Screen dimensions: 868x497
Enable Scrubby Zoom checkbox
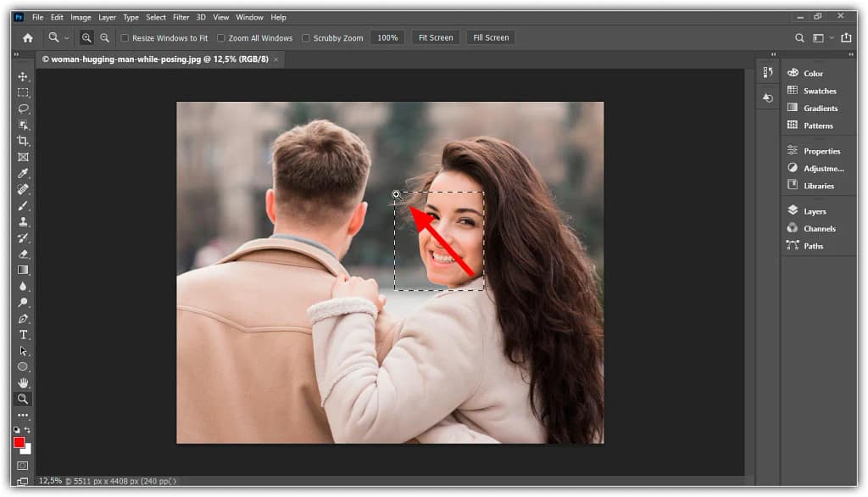coord(306,38)
